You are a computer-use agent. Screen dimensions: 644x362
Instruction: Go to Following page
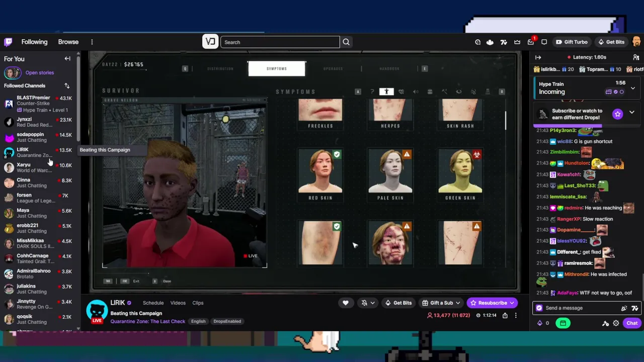coord(34,42)
